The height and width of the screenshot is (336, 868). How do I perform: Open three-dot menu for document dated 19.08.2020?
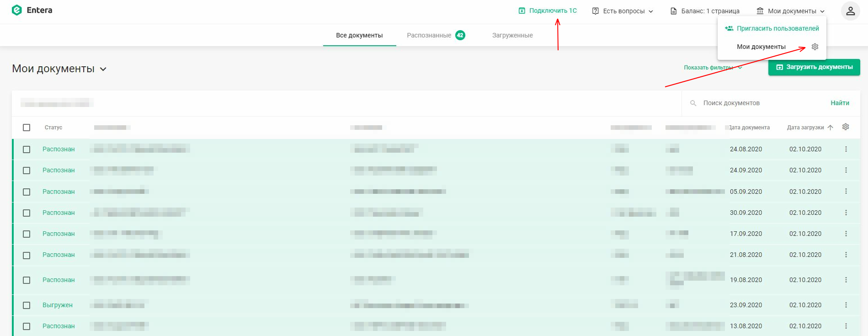(846, 280)
